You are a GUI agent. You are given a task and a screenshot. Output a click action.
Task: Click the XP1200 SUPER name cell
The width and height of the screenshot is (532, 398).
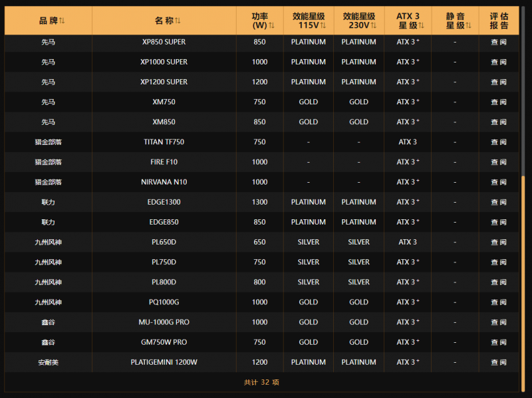[164, 82]
